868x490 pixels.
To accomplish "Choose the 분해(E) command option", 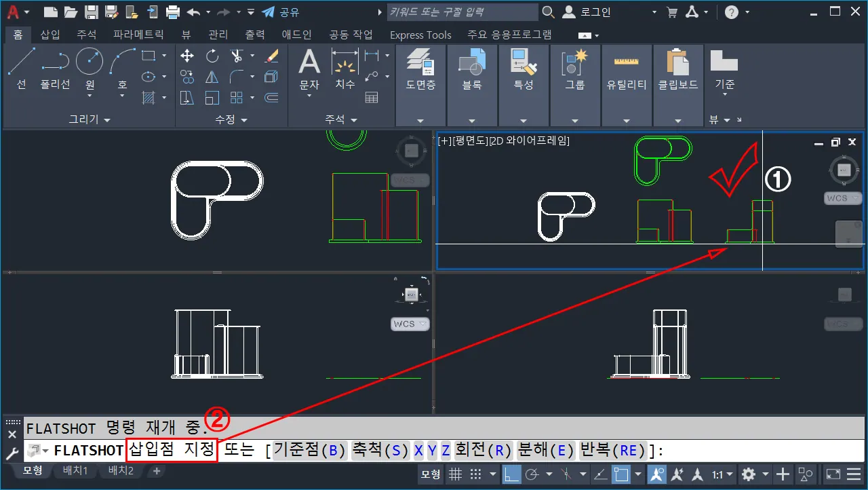I will pos(546,451).
